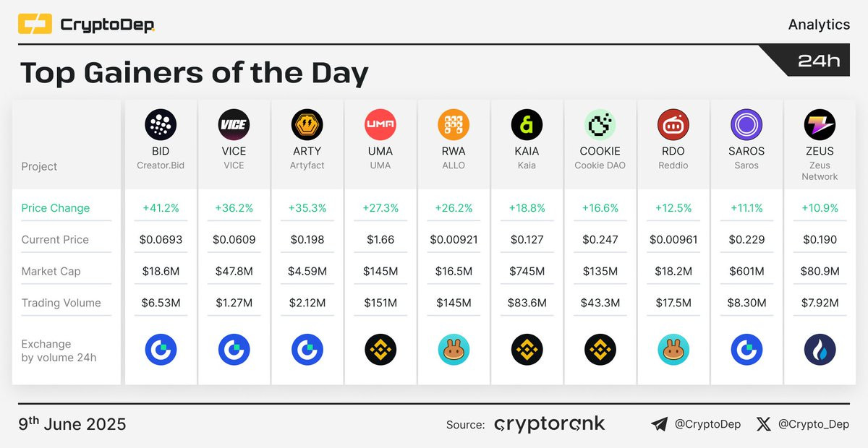Click the CryptoDep logo icon
Viewport: 868px width, 448px height.
point(35,23)
